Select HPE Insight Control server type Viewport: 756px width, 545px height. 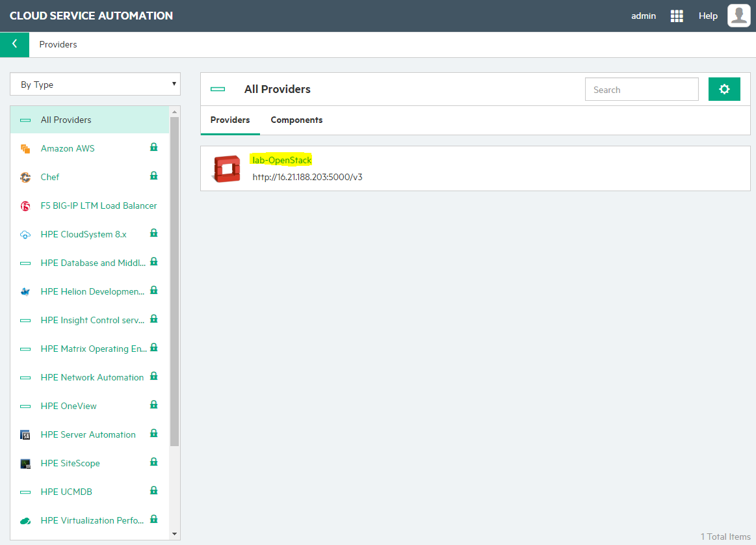92,320
